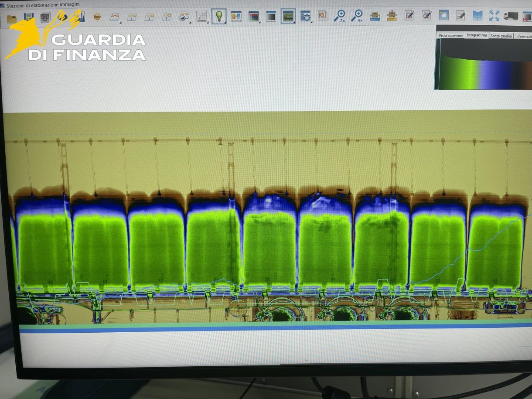This screenshot has width=532, height=399.
Task: Switch to the Vista superiore tab
Action: coord(450,36)
